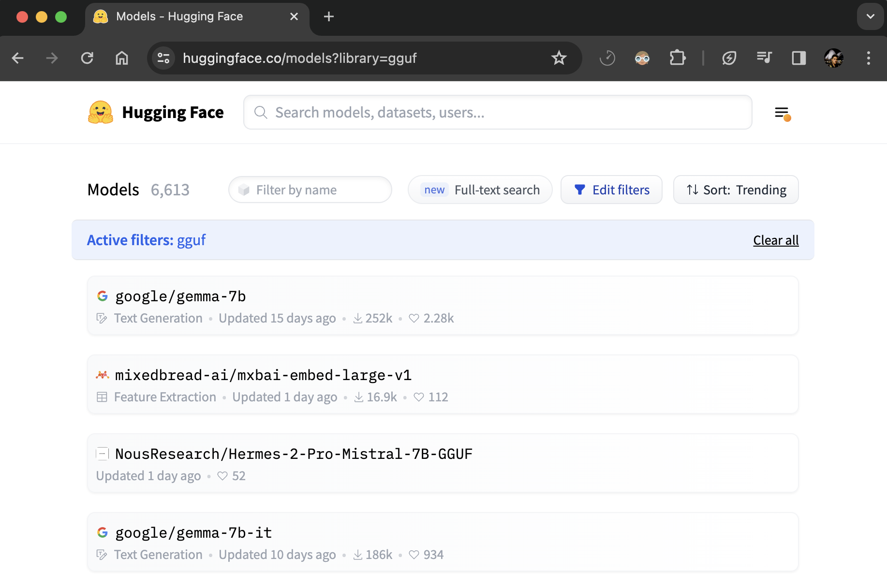Click the Hugging Face logo emoji

coord(101,112)
